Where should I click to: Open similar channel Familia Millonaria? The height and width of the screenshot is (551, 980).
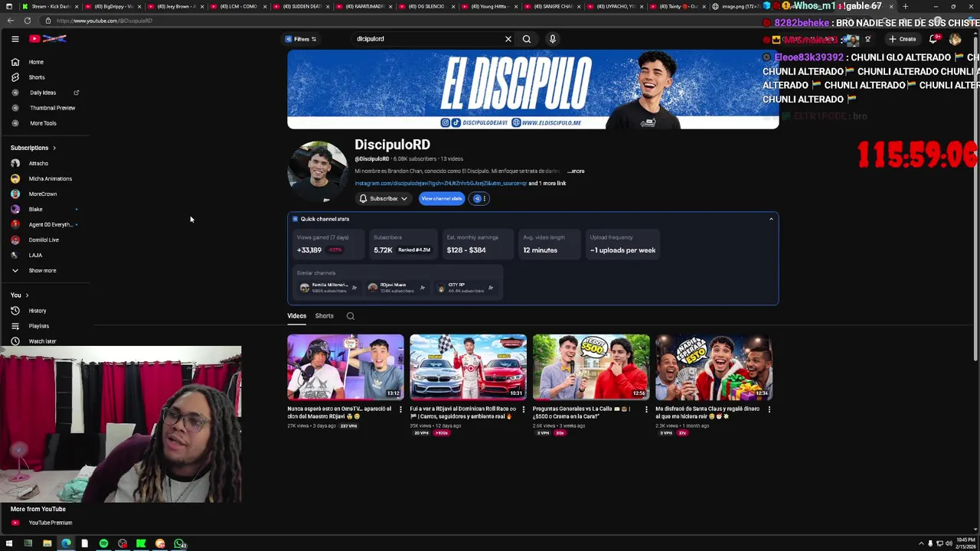328,288
